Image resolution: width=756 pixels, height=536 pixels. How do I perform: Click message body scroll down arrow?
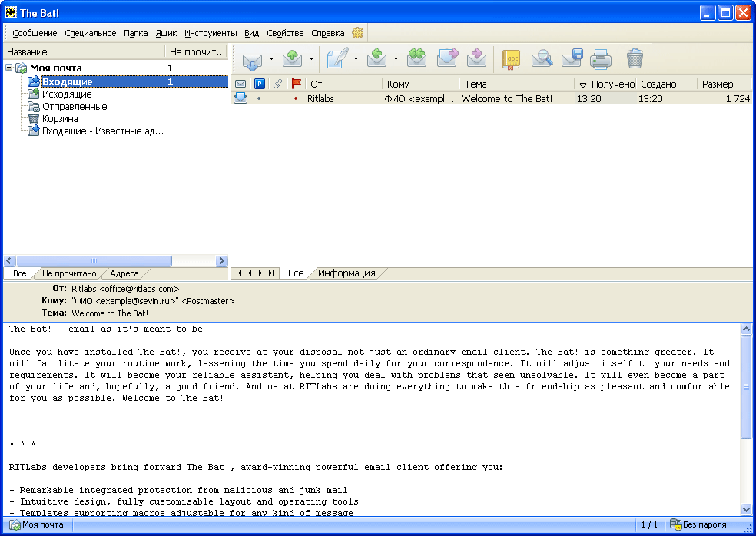point(746,509)
